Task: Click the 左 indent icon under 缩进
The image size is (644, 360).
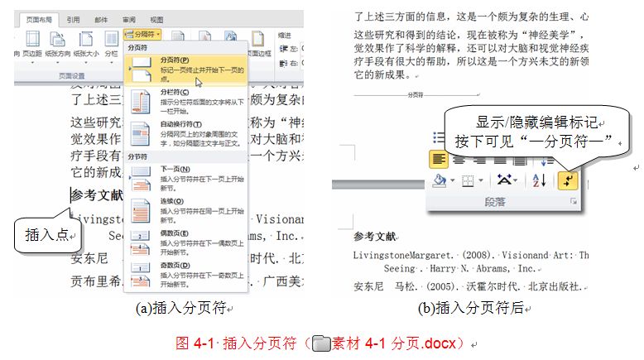Action: tap(284, 49)
